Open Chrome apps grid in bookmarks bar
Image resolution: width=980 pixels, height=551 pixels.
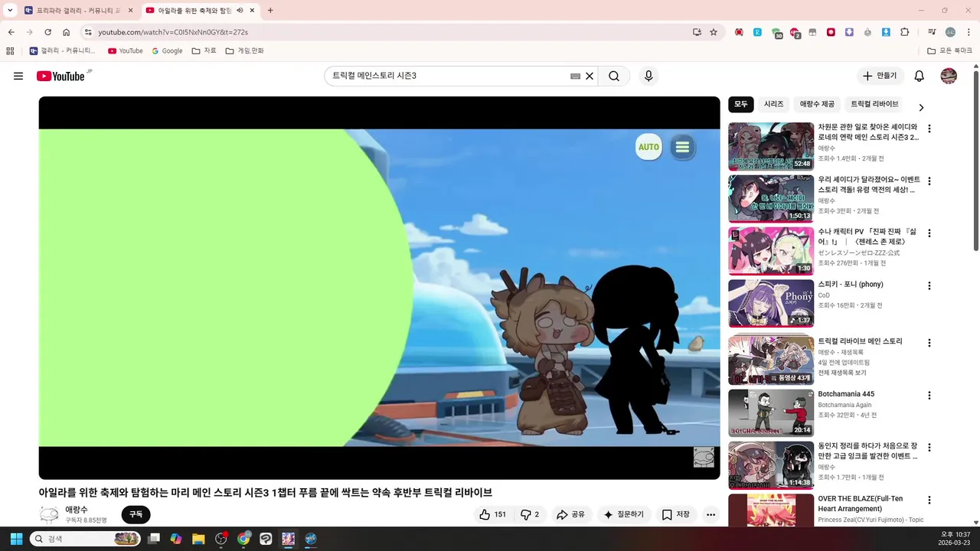[x=10, y=51]
